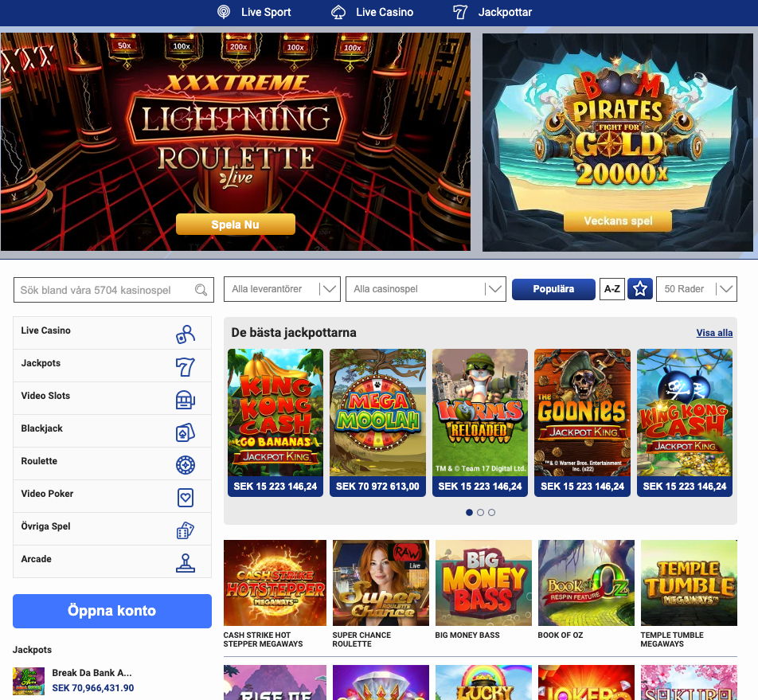Image resolution: width=758 pixels, height=700 pixels.
Task: Open the Alla leverantörer dropdown
Action: (x=283, y=289)
